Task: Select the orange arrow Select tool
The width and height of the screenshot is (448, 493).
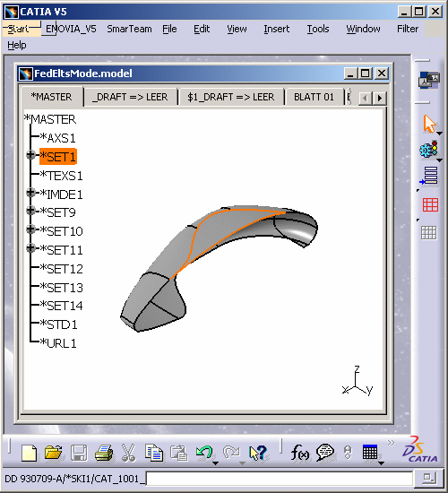Action: (x=429, y=124)
